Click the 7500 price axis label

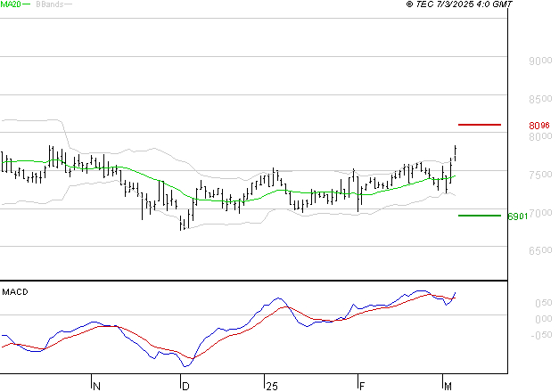pyautogui.click(x=540, y=175)
